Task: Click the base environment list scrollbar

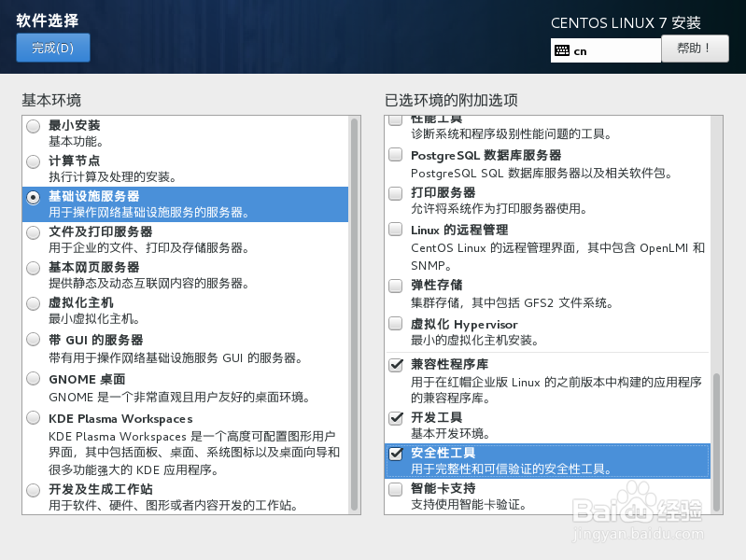Action: pyautogui.click(x=354, y=314)
